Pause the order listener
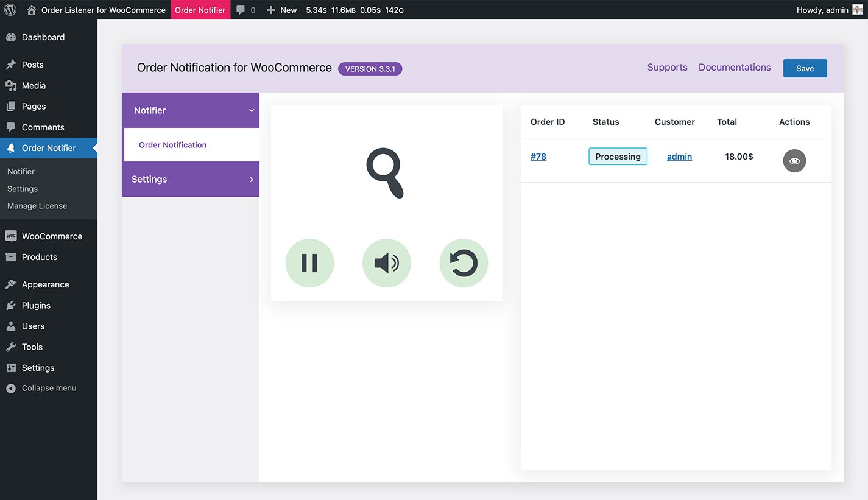 coord(309,263)
